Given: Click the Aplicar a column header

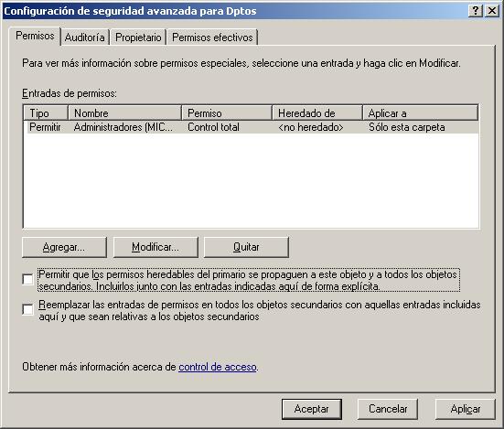Looking at the screenshot, I should 421,113.
